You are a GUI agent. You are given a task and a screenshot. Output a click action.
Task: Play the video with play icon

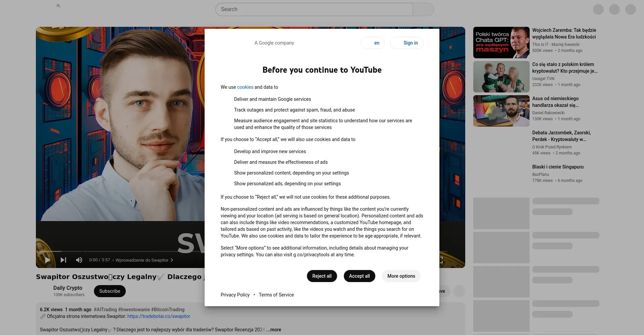pyautogui.click(x=47, y=260)
